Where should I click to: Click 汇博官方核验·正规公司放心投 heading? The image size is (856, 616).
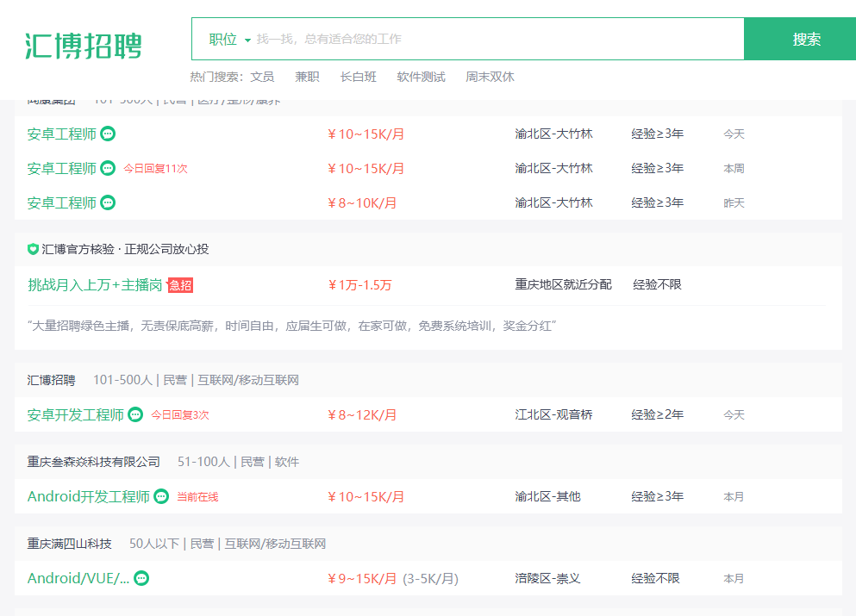[125, 249]
